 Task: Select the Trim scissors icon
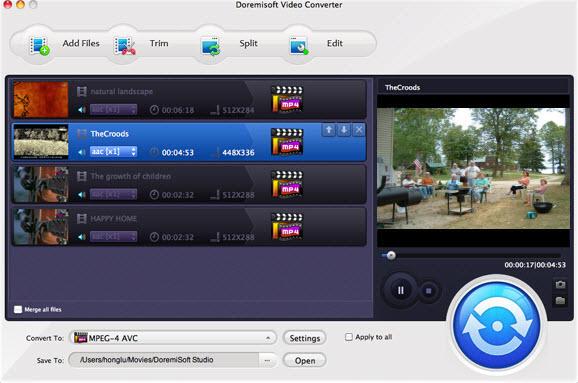point(125,45)
